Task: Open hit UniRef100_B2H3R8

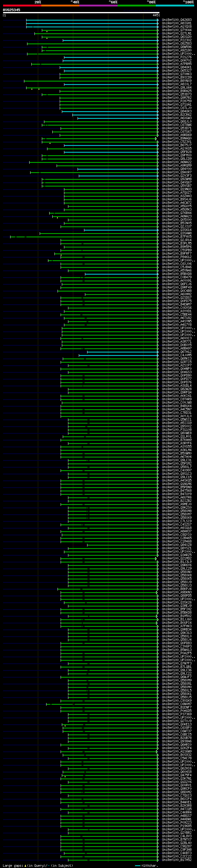Action: click(176, 806)
